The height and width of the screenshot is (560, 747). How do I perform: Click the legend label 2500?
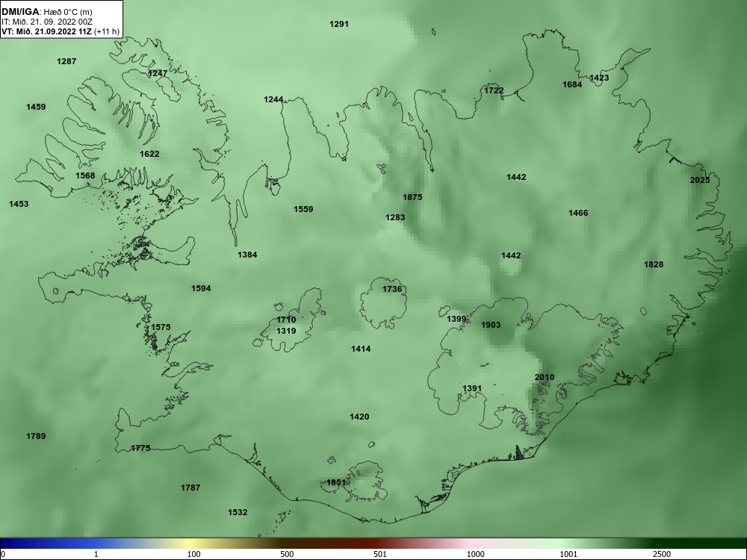click(661, 554)
